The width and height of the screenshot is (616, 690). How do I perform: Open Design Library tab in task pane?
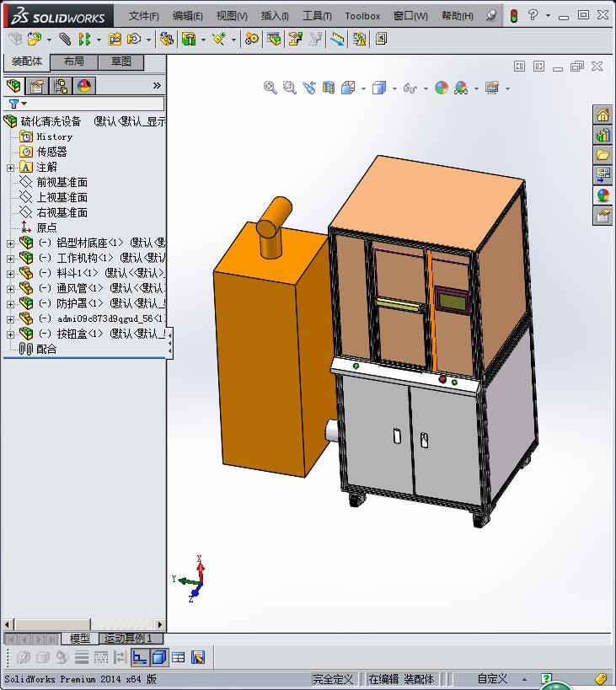pos(603,134)
